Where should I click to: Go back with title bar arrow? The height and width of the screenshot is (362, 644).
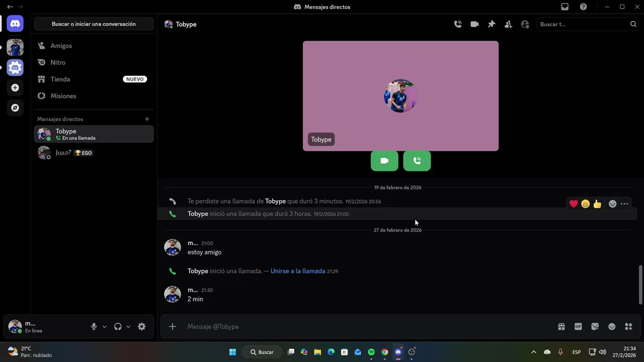[x=10, y=7]
